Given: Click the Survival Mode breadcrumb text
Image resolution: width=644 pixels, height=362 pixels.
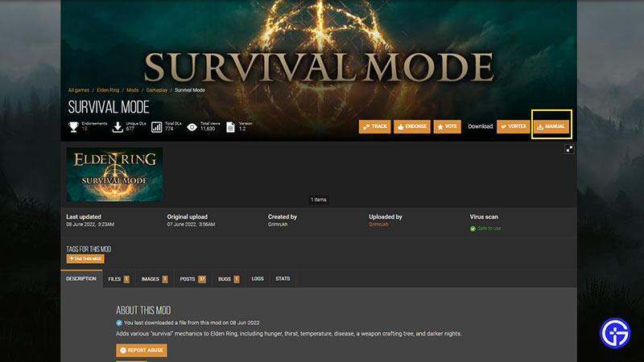Looking at the screenshot, I should click(x=190, y=90).
